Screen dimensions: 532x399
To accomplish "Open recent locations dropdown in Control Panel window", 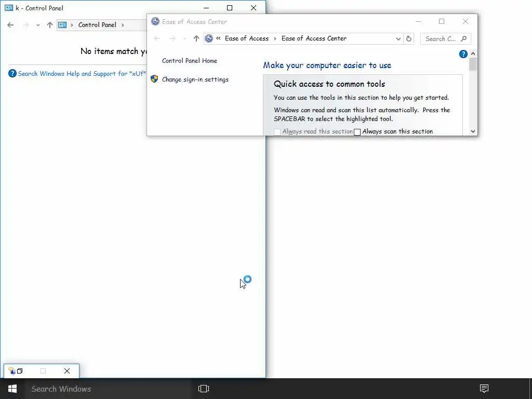I will (38, 25).
